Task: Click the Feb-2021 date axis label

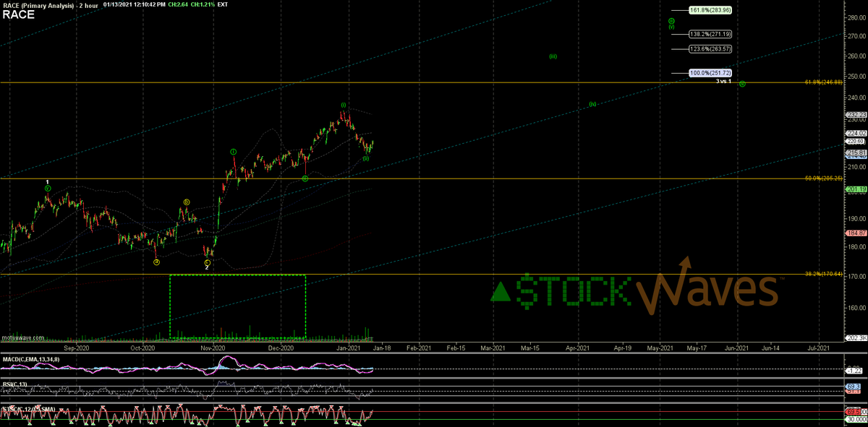Action: [419, 348]
